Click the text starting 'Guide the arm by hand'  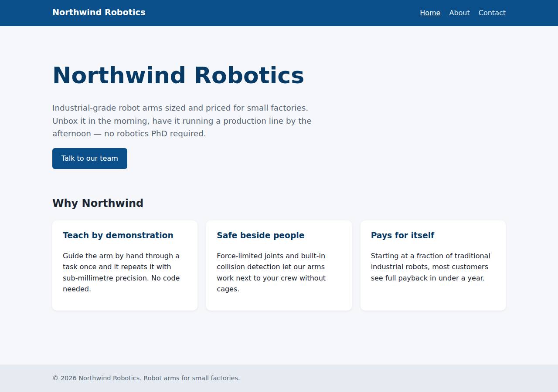121,272
